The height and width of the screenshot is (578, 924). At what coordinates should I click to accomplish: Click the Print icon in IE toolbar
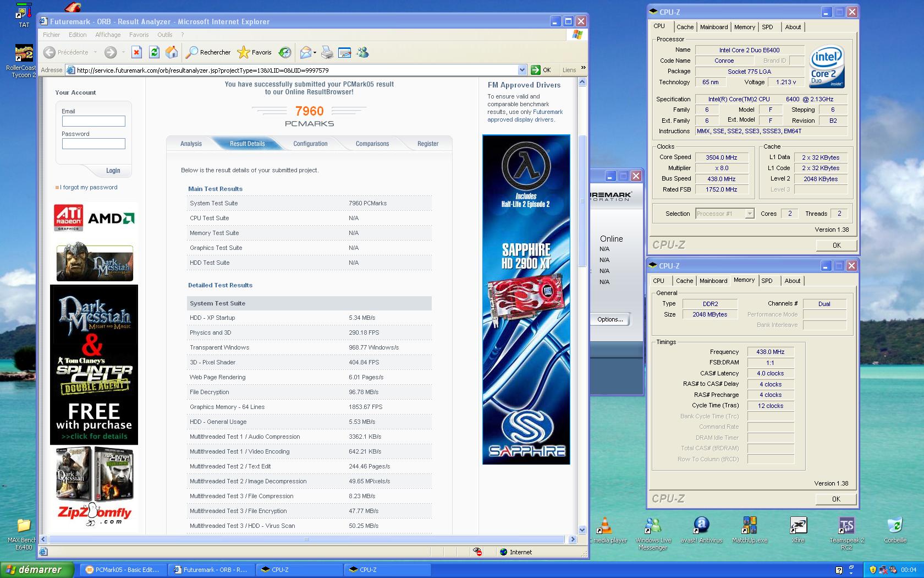click(327, 52)
